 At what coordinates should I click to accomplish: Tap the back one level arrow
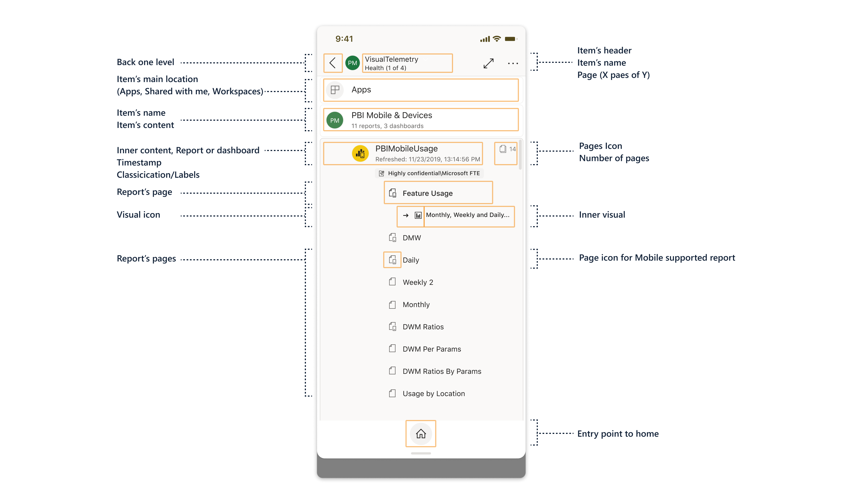(x=333, y=63)
